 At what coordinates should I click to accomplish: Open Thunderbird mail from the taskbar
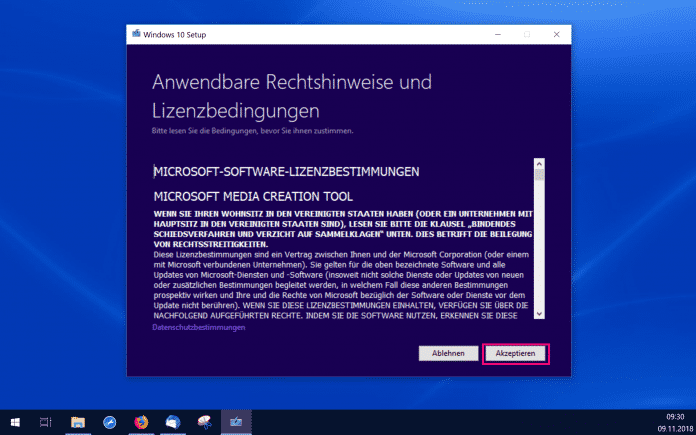pos(173,422)
